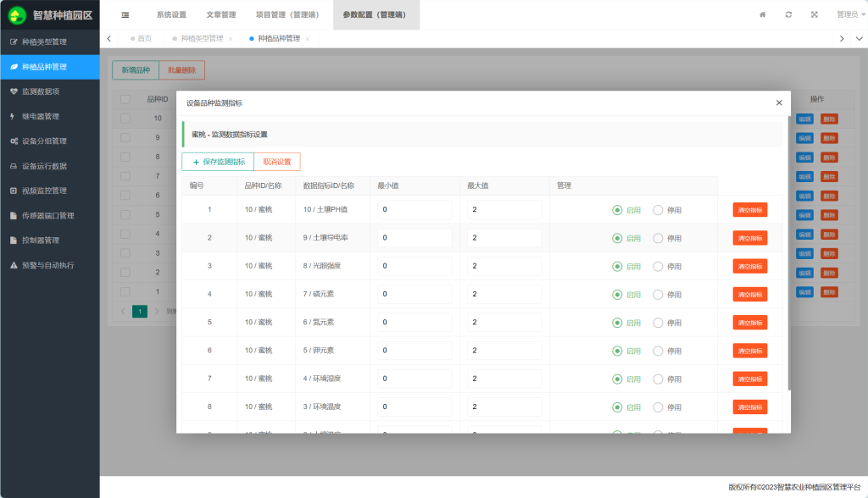
Task: Expand the tab options down-arrow menu
Action: (858, 39)
